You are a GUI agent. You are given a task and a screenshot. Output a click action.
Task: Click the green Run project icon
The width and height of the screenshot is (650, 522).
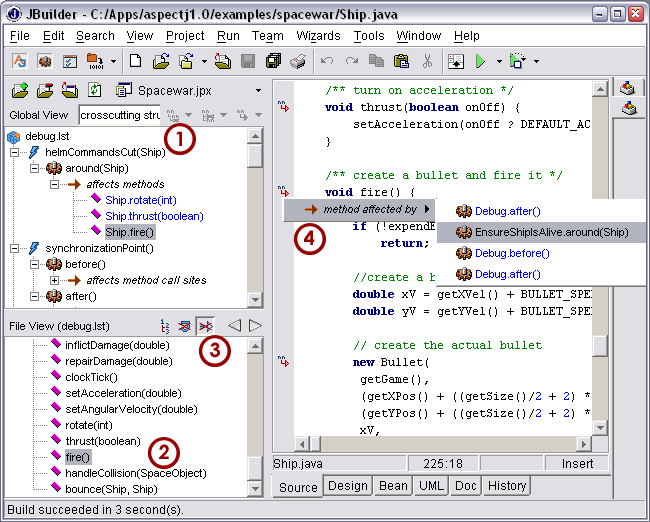point(481,61)
